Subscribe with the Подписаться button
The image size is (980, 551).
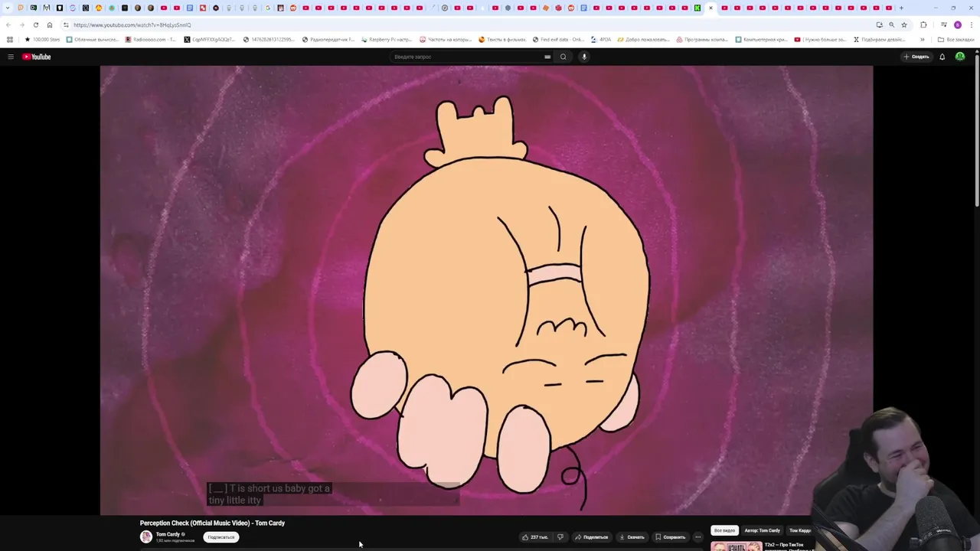[x=221, y=537]
